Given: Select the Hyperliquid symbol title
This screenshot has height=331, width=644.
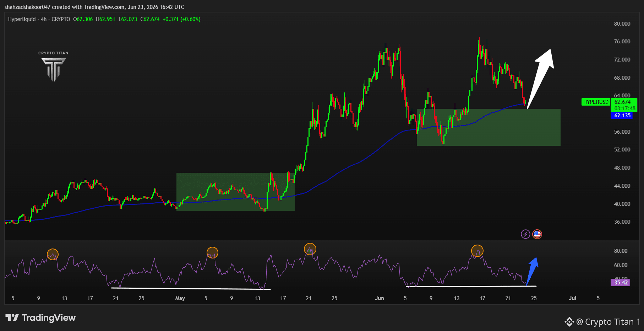Looking at the screenshot, I should 22,19.
